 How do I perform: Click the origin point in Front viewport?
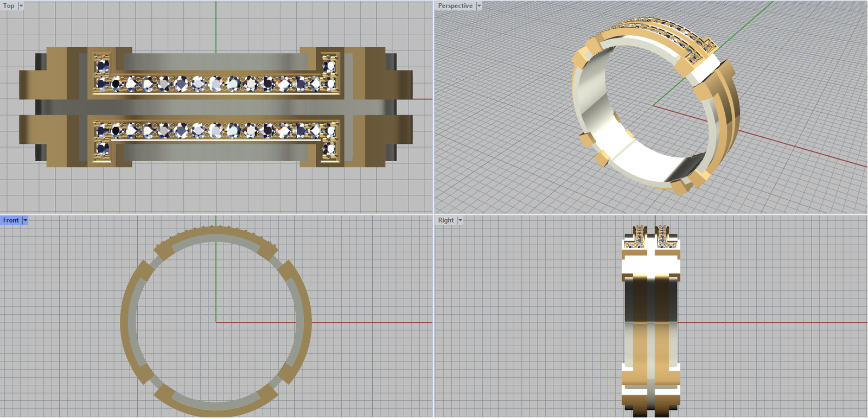(216, 322)
